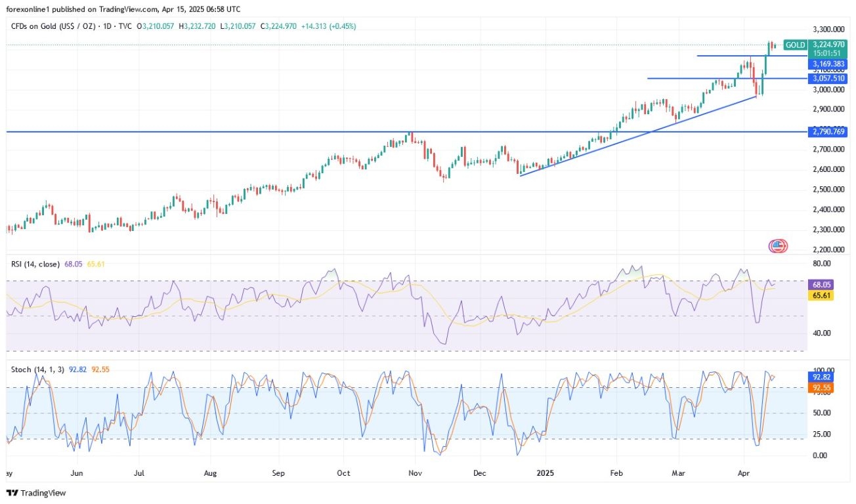Image resolution: width=856 pixels, height=504 pixels.
Task: Open the US flag economic event marker
Action: [x=777, y=246]
